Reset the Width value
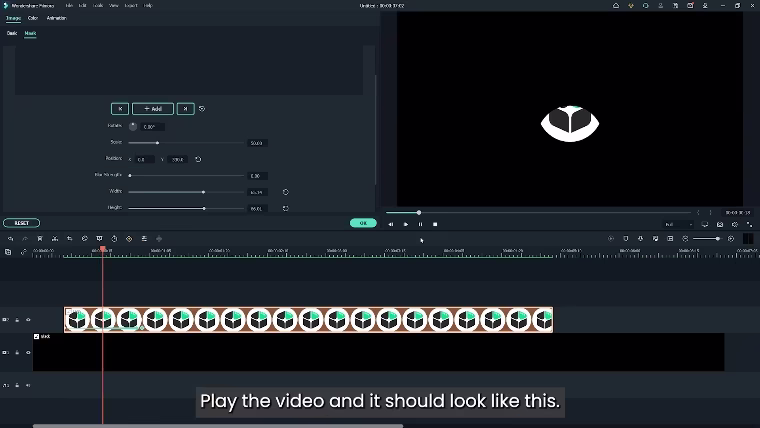760x428 pixels. [285, 192]
